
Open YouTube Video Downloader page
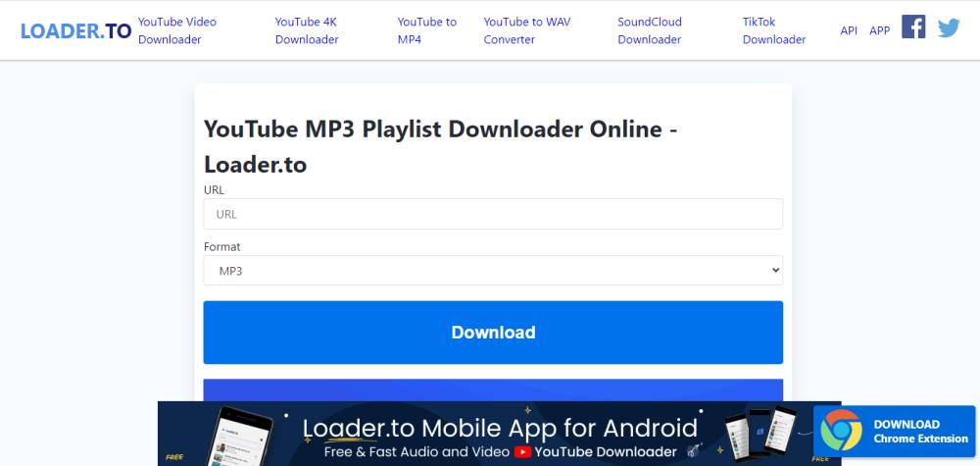[177, 30]
